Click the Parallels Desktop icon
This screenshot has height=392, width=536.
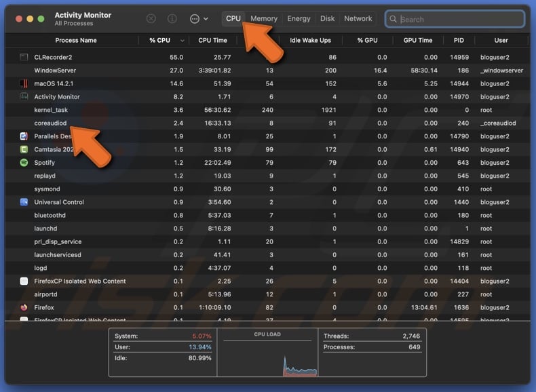24,136
